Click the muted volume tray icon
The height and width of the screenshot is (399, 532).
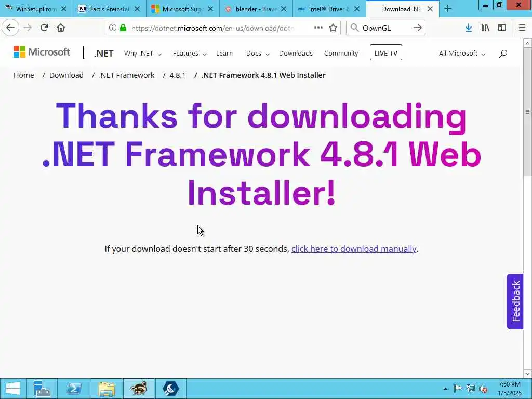click(x=483, y=389)
